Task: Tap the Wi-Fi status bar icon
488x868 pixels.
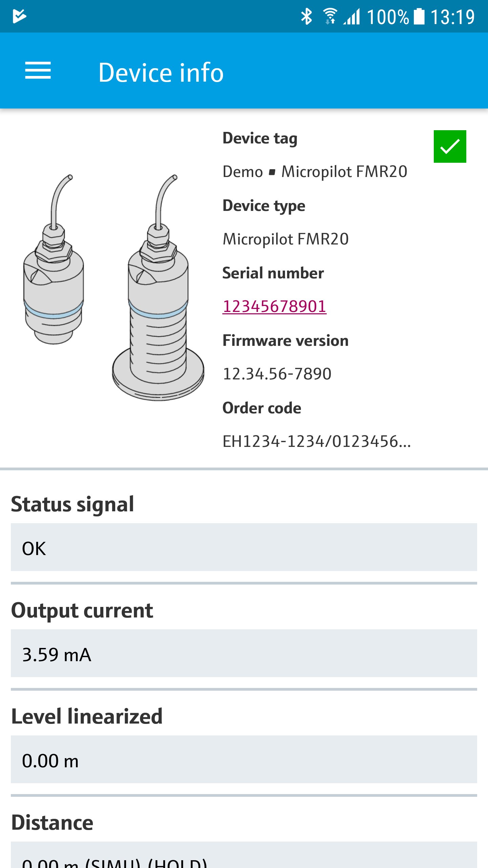Action: pyautogui.click(x=330, y=16)
